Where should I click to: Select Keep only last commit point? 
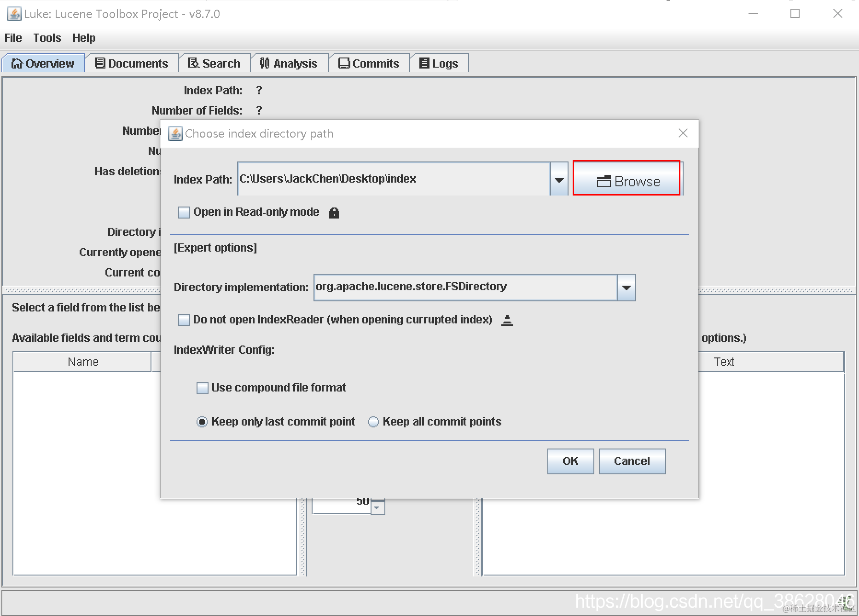pos(202,422)
